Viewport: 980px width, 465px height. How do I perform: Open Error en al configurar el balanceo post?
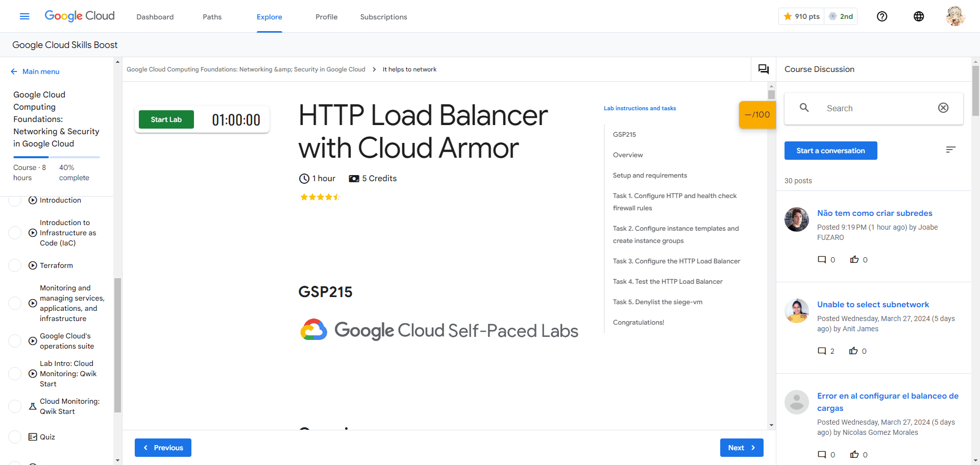[888, 402]
